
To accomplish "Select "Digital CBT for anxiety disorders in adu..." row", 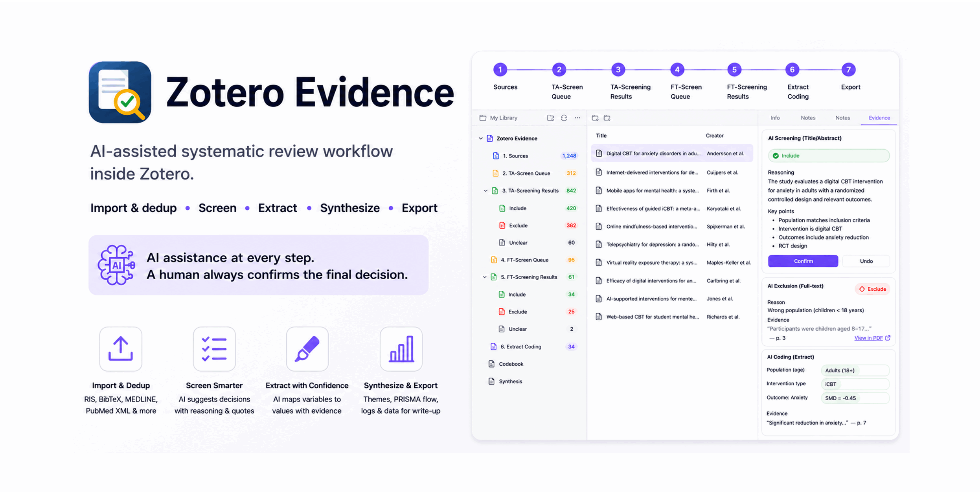I will (672, 154).
